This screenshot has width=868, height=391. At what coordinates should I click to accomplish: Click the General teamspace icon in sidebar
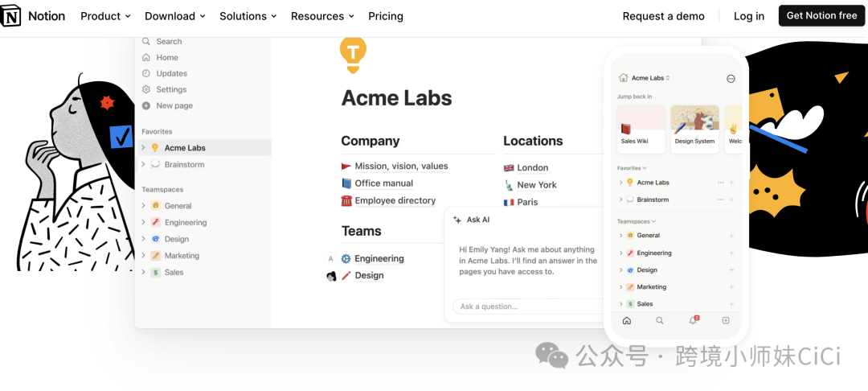pos(156,205)
